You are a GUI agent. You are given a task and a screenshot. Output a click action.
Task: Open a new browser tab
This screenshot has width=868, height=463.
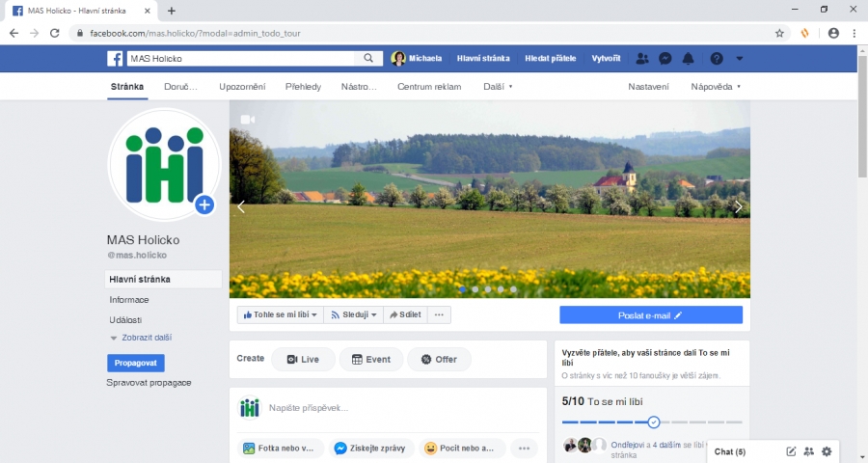point(172,11)
